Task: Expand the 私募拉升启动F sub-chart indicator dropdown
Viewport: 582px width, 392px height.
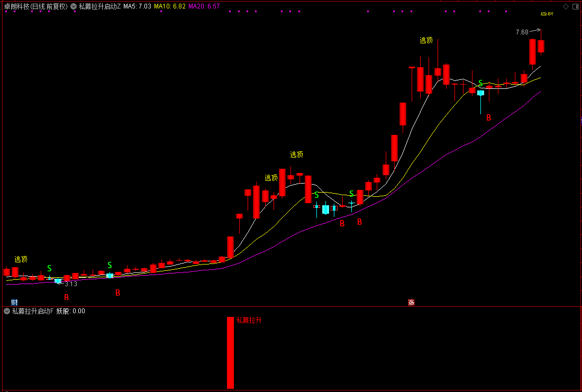Action: coord(6,311)
